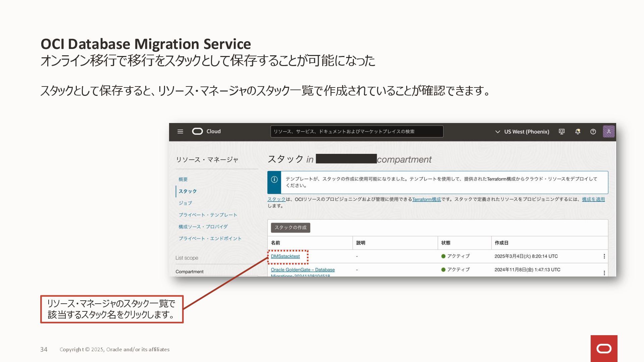Follow the 構成を適用 link
This screenshot has height=362, width=644.
coord(593,199)
